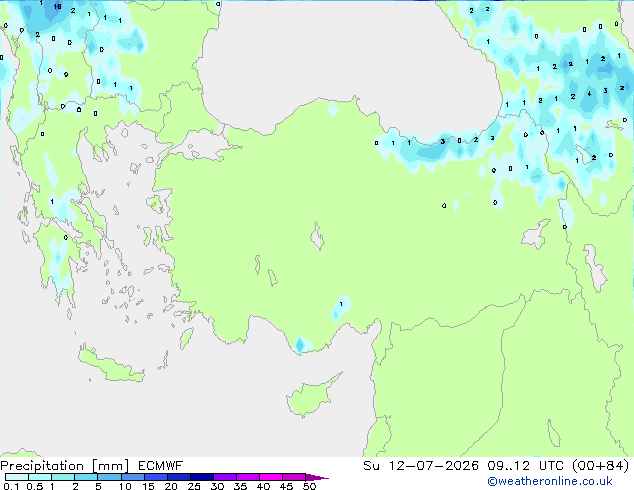Click the legend tick label '25'
This screenshot has height=490, width=634.
tap(194, 486)
